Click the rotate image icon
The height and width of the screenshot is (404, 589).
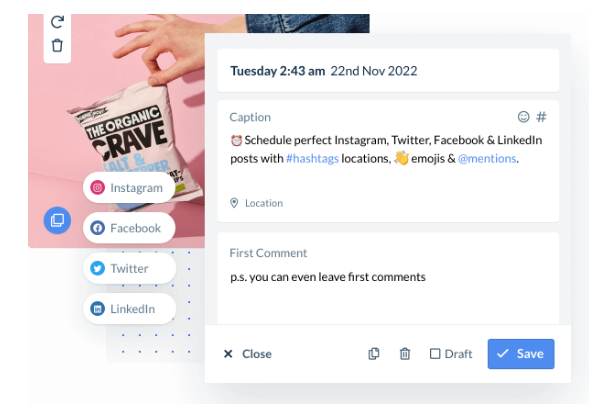pyautogui.click(x=57, y=22)
